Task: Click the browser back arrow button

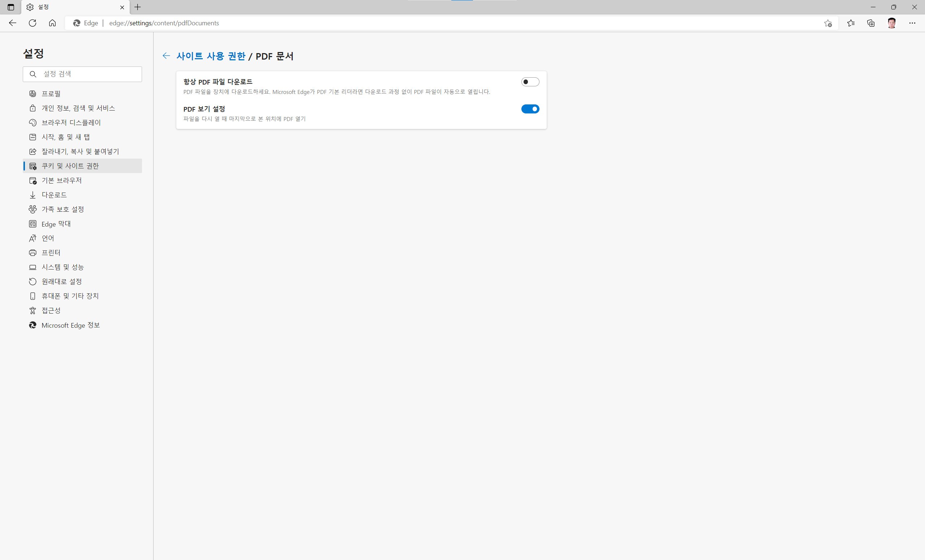Action: 12,23
